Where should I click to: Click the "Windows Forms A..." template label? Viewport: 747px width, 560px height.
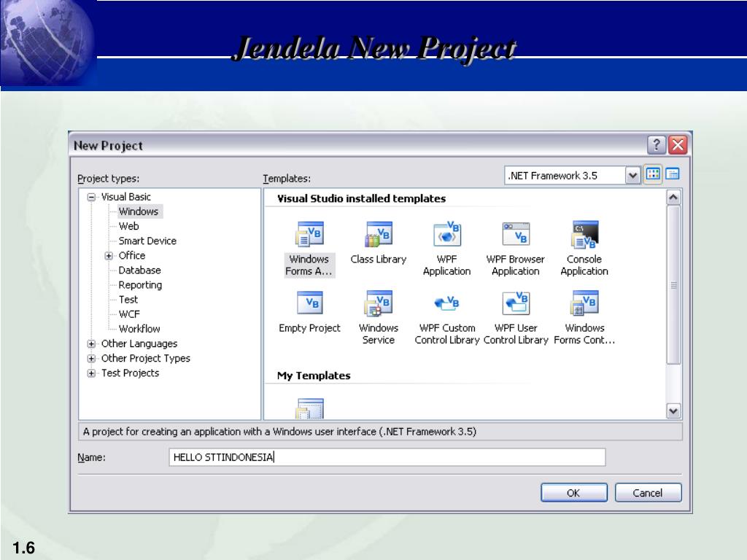[x=309, y=265]
